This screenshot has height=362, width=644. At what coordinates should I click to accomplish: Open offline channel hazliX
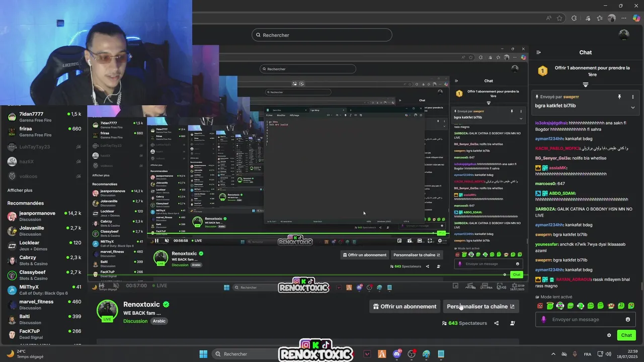pos(44,161)
